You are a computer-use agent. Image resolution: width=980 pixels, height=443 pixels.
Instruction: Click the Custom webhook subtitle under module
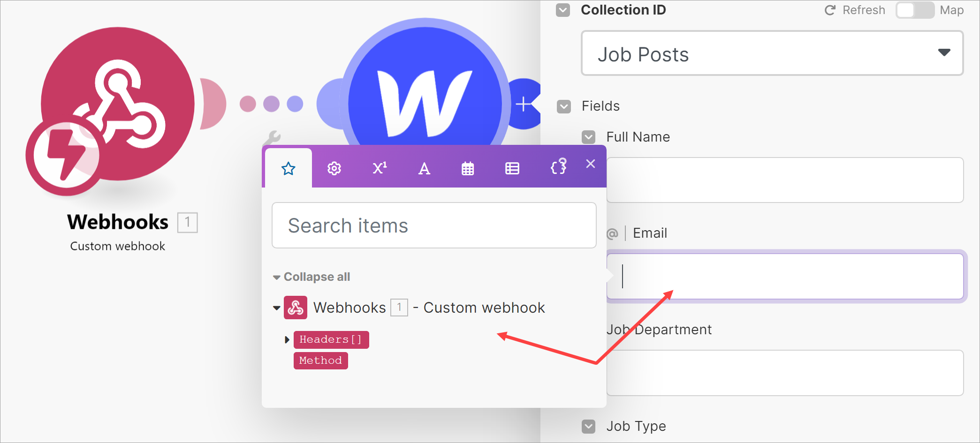[118, 246]
